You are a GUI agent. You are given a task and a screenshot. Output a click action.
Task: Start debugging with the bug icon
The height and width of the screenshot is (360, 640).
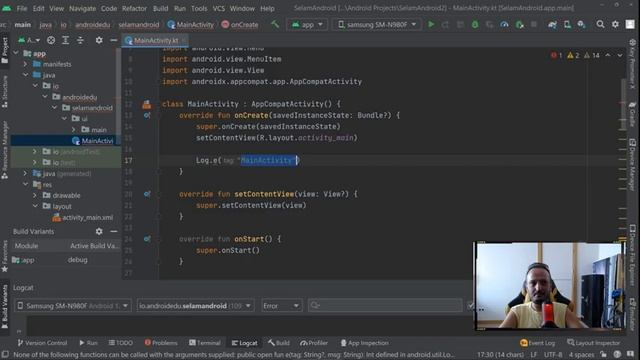click(x=475, y=24)
